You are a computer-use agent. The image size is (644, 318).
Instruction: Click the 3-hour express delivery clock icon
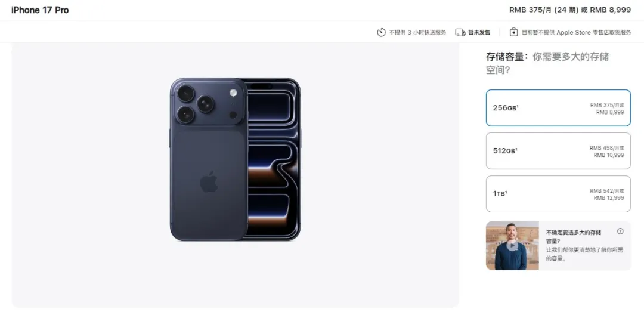point(381,32)
